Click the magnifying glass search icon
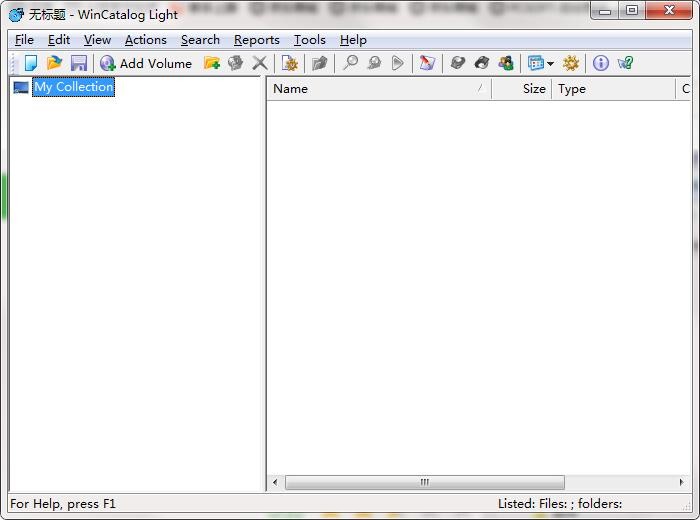This screenshot has height=520, width=700. pyautogui.click(x=350, y=63)
